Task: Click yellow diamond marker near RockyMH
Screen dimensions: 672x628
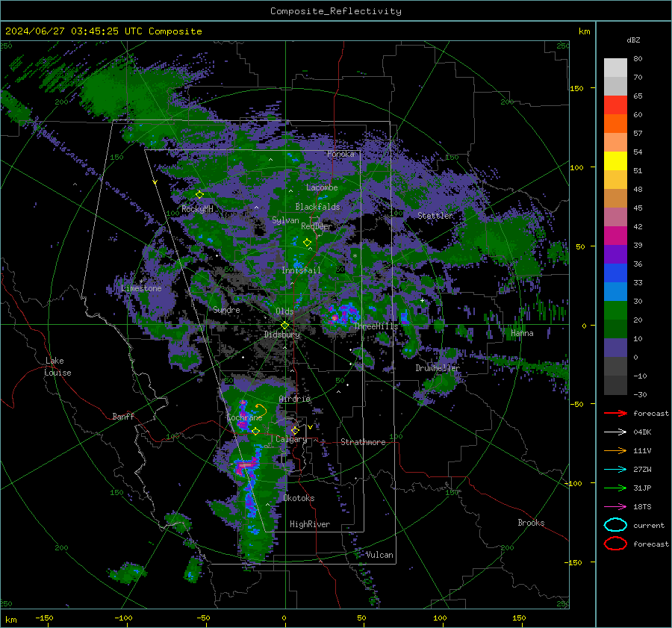Action: 199,195
